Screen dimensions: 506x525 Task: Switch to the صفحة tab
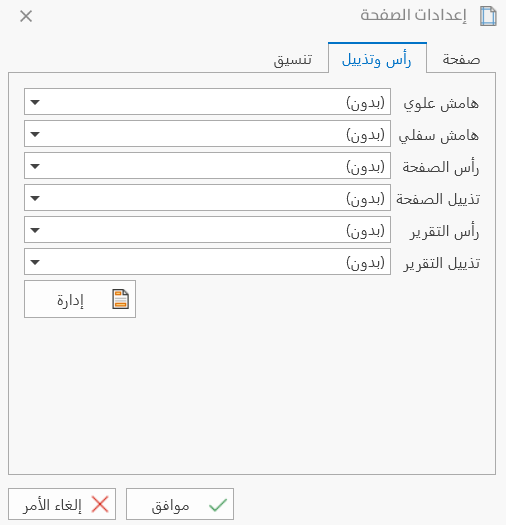[461, 59]
